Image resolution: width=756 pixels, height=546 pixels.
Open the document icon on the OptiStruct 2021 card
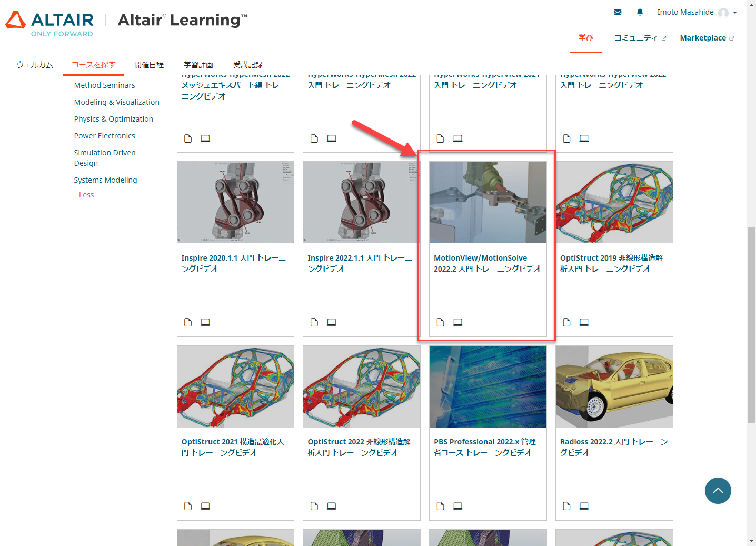click(x=188, y=506)
